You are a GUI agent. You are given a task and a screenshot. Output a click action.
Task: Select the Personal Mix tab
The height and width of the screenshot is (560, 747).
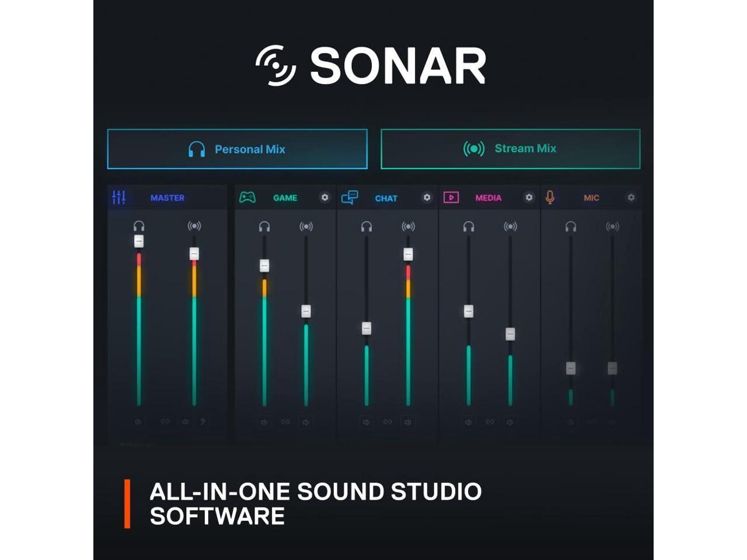[x=238, y=149]
